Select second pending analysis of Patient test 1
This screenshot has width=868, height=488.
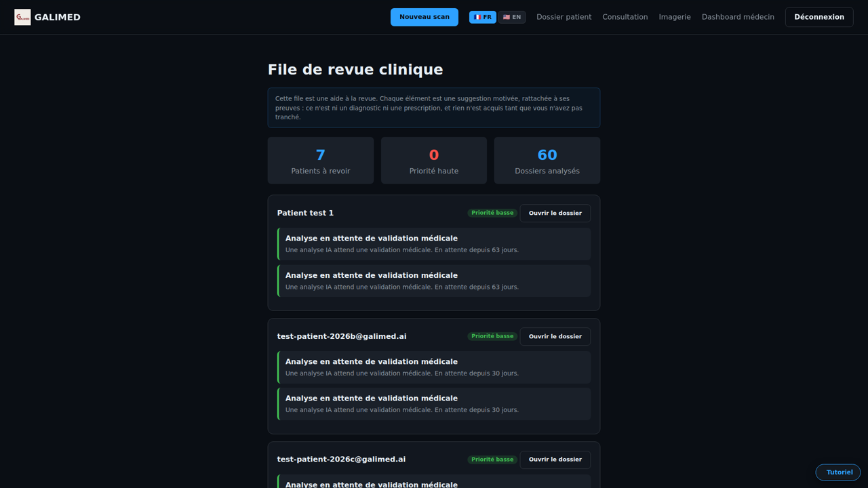click(x=434, y=281)
